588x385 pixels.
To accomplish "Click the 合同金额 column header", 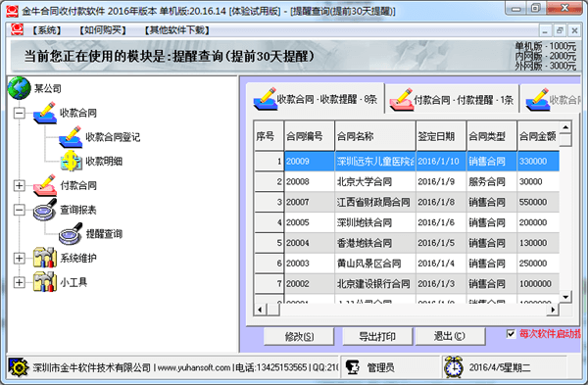I will point(538,136).
